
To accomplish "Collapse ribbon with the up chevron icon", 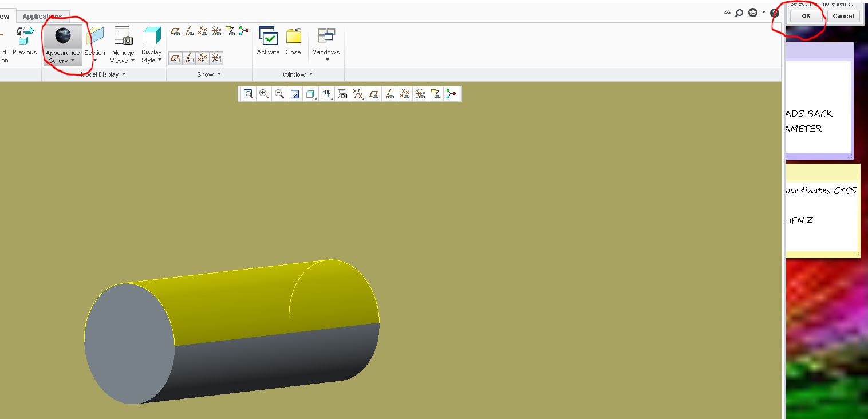I will (x=727, y=12).
